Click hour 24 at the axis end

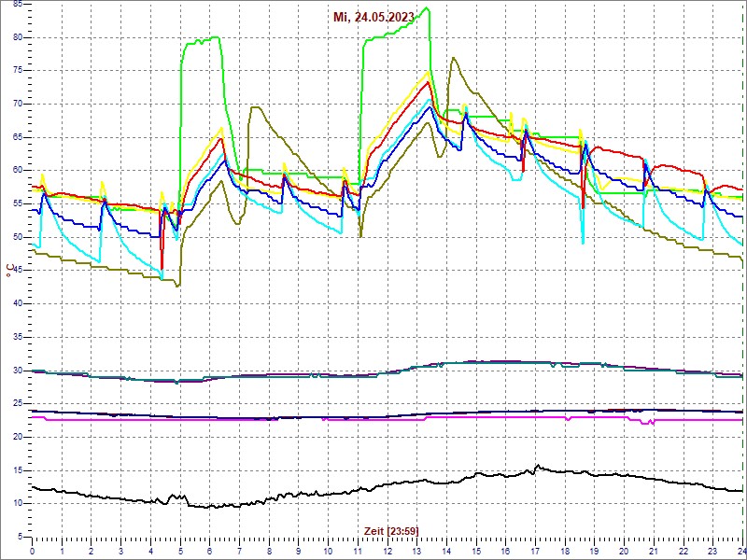tap(740, 551)
